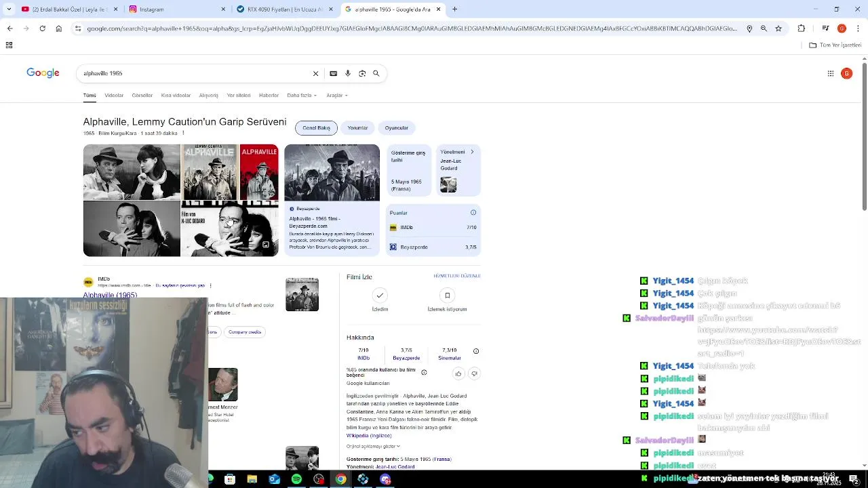868x488 pixels.
Task: Click the Oyuncular chip
Action: tap(397, 128)
